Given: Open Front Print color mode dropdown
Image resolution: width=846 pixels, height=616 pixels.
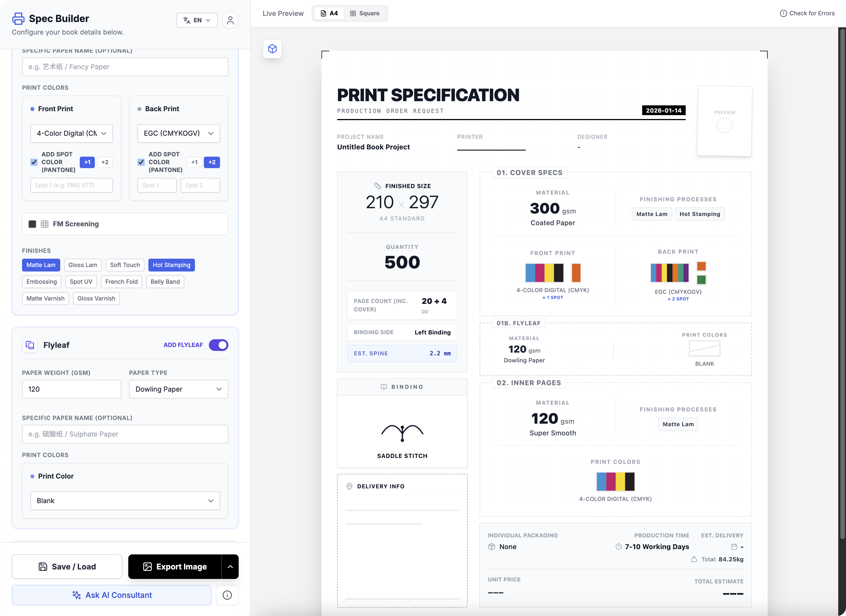Looking at the screenshot, I should [71, 134].
